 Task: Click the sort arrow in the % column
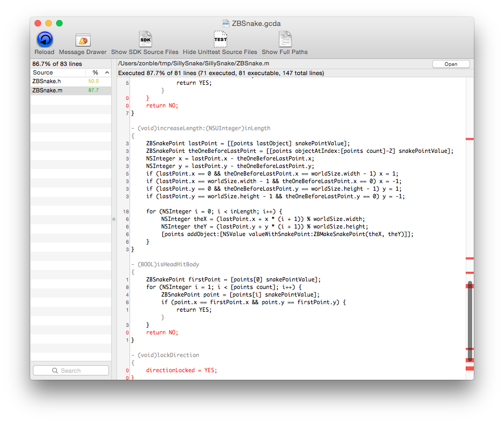106,72
